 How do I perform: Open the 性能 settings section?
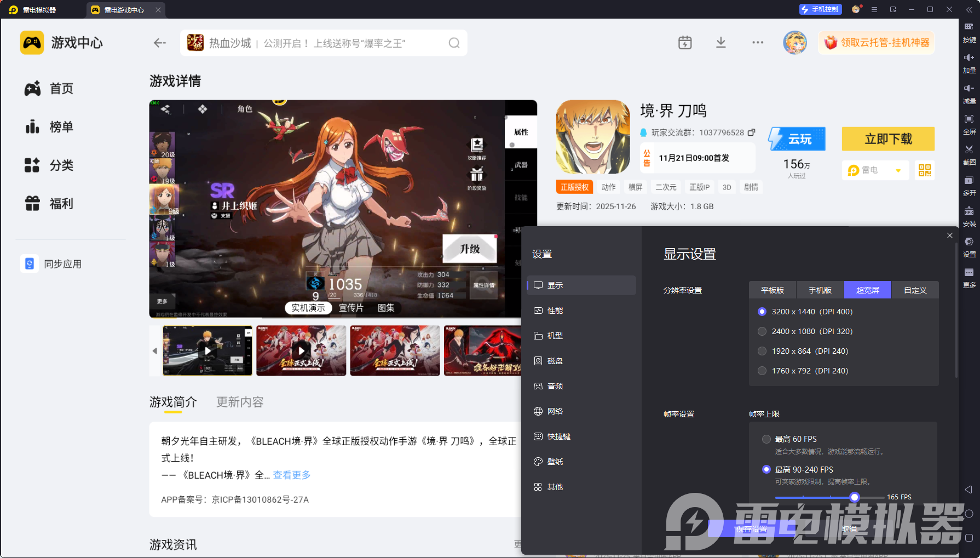tap(581, 310)
